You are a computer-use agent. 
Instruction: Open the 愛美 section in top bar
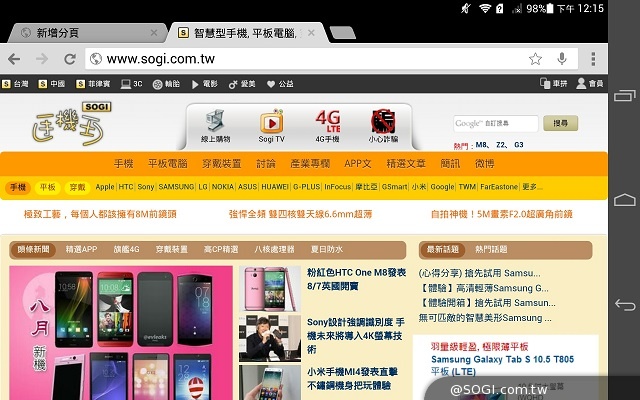click(x=242, y=84)
